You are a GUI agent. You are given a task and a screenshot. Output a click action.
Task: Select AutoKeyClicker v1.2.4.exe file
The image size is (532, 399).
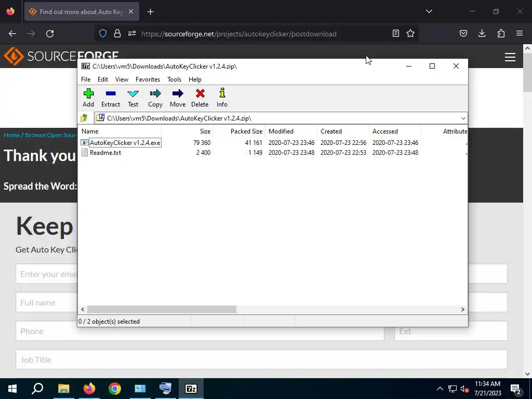point(125,143)
